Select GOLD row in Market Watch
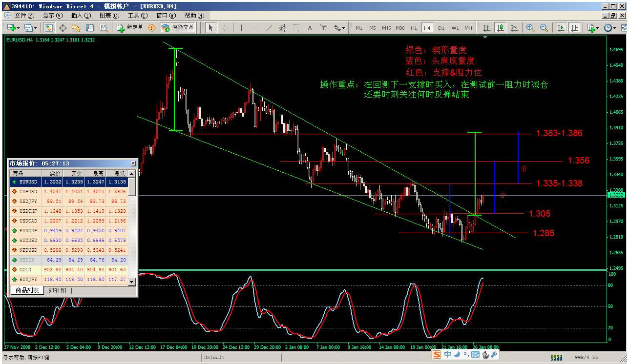 click(x=68, y=269)
